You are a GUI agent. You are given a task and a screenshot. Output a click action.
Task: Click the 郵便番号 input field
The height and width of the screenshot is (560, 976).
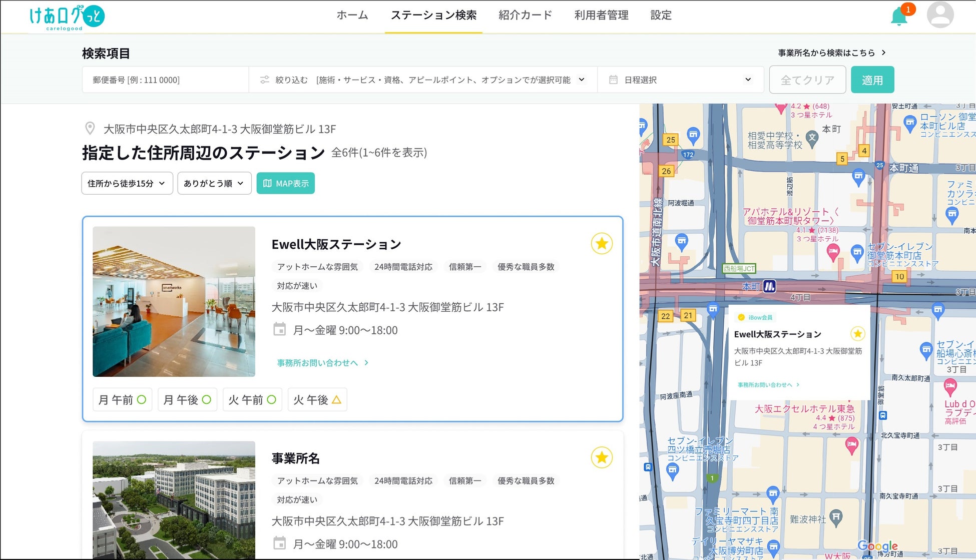point(165,80)
